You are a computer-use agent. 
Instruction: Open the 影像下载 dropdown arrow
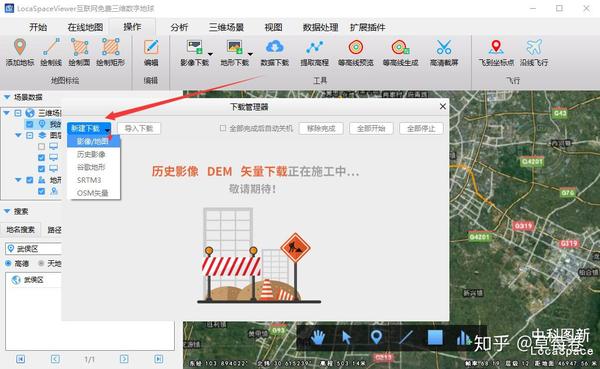(210, 54)
